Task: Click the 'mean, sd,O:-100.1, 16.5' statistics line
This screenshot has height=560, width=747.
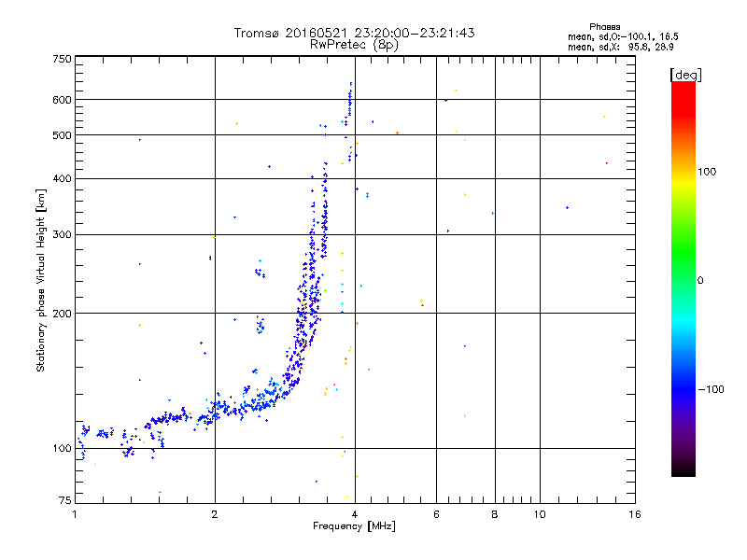Action: click(x=623, y=36)
